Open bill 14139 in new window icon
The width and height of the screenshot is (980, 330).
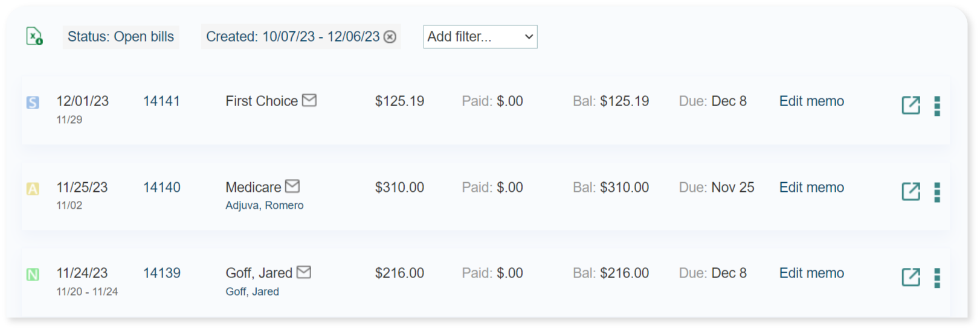pos(911,277)
